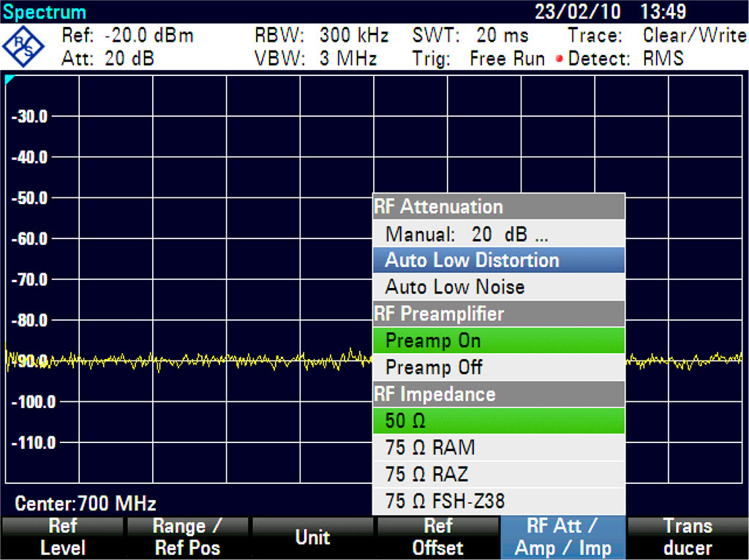Click the RBW: 300 kHz readout
This screenshot has width=749, height=560.
pyautogui.click(x=321, y=36)
